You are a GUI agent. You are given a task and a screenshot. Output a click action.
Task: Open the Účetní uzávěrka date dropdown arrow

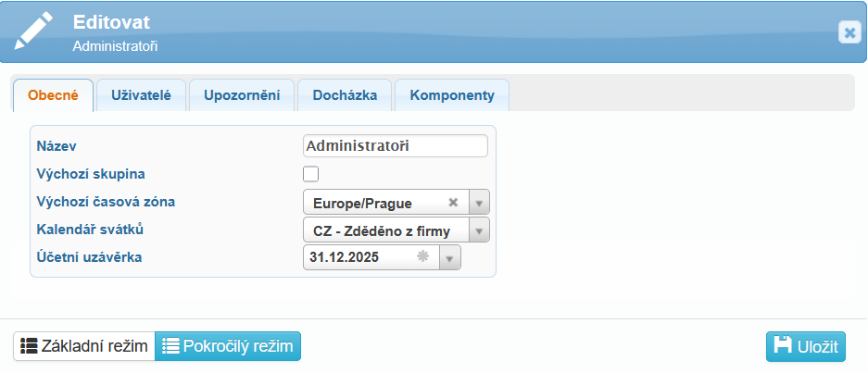click(449, 258)
